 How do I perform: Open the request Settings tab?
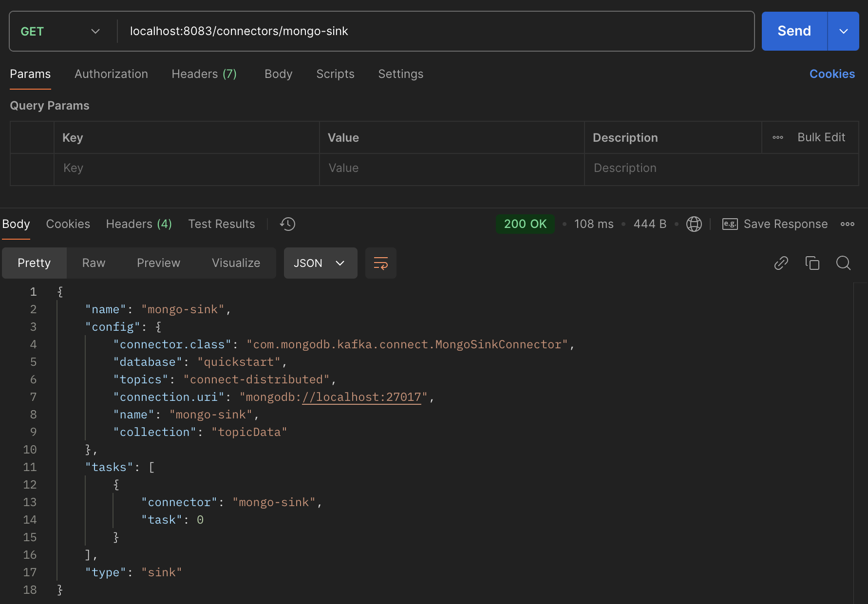400,74
